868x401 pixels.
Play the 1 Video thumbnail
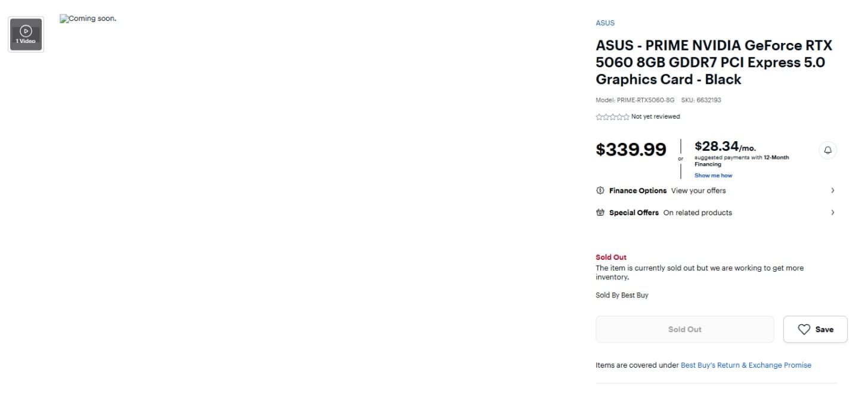26,35
